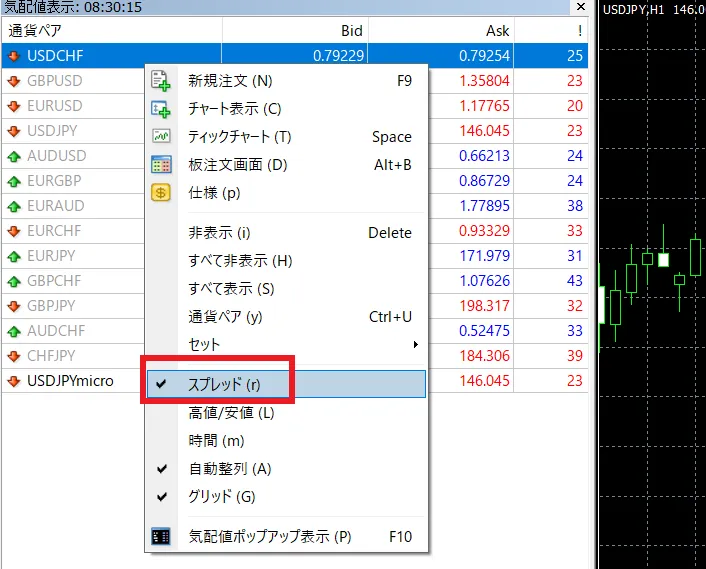Toggle the グリッド (G) grid option
This screenshot has height=569, width=706.
click(286, 497)
